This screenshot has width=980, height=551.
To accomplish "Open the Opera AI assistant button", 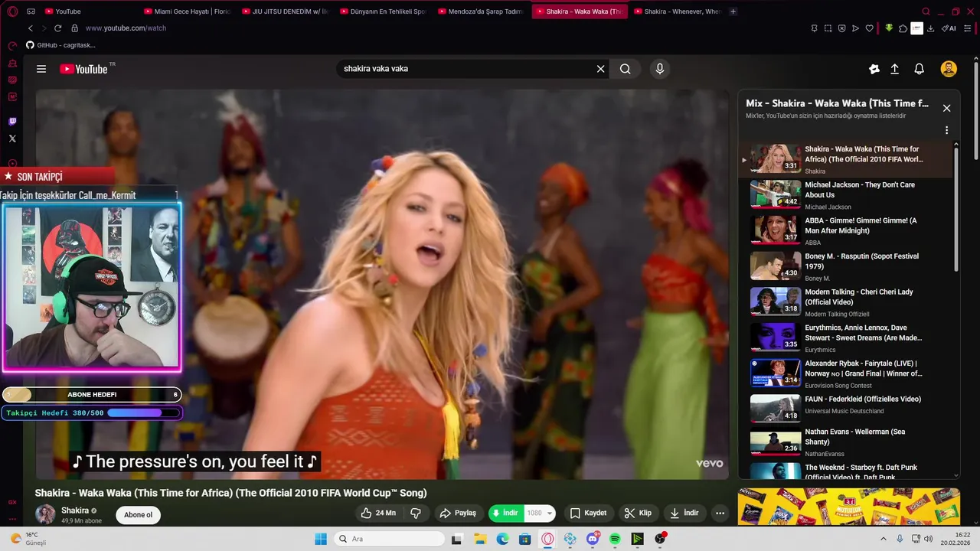I will (x=949, y=28).
